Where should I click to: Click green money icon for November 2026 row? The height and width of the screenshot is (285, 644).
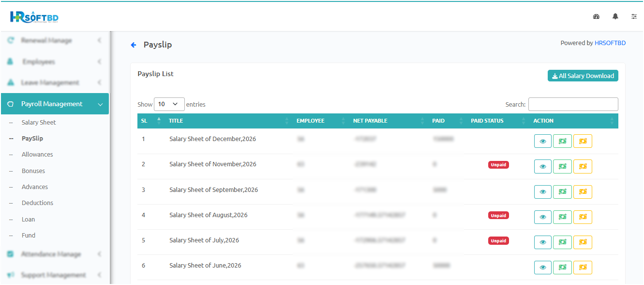pyautogui.click(x=562, y=166)
